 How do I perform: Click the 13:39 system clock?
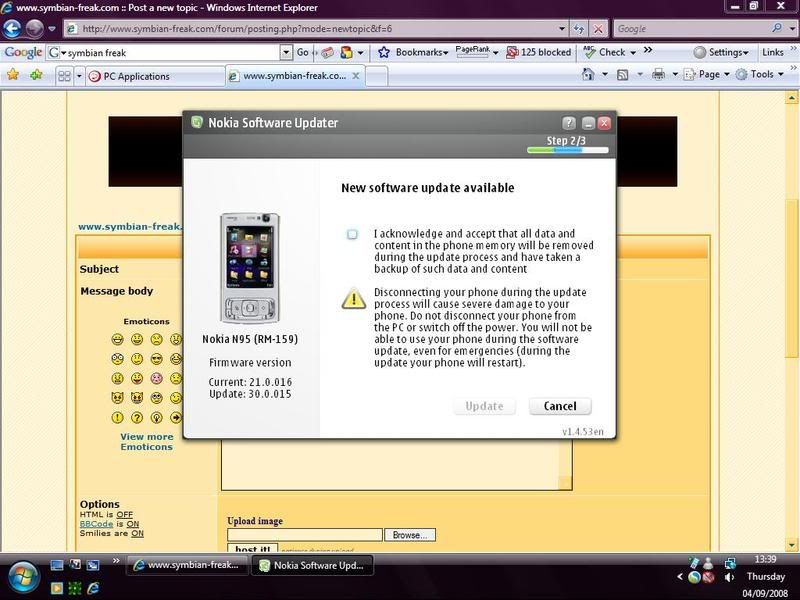coord(765,560)
